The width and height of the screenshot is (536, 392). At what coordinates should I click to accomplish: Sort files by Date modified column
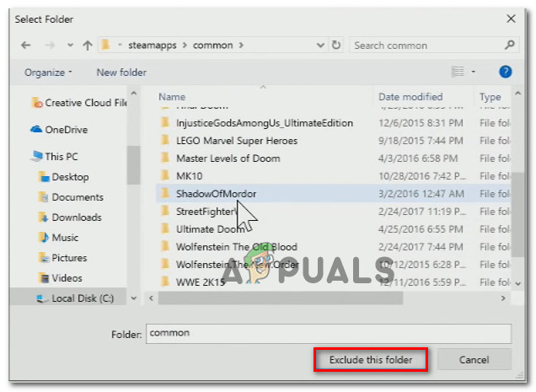[410, 97]
